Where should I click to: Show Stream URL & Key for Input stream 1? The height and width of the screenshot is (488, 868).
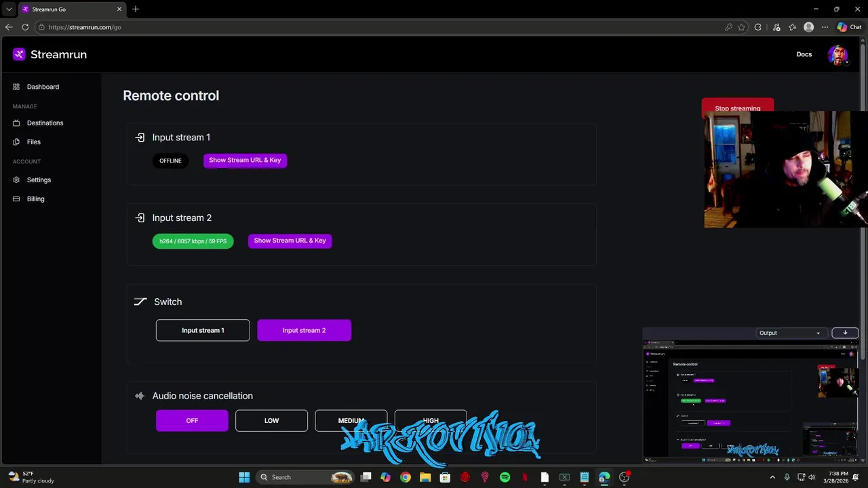point(245,160)
